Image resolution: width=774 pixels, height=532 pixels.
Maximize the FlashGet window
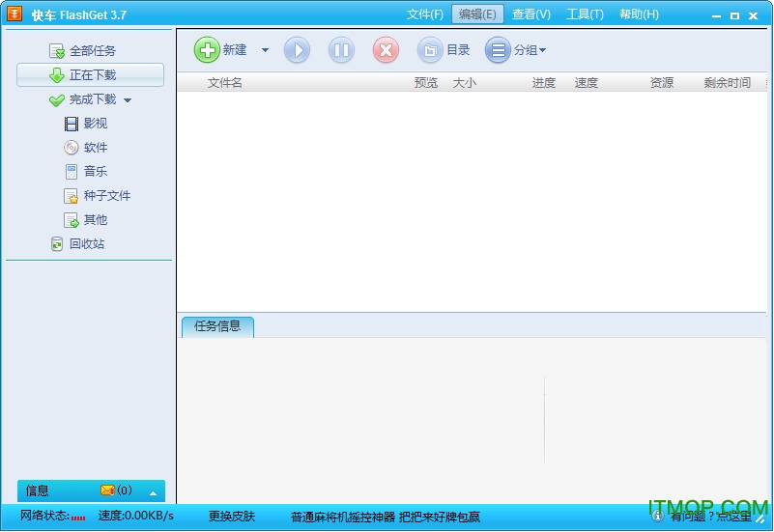click(x=734, y=15)
